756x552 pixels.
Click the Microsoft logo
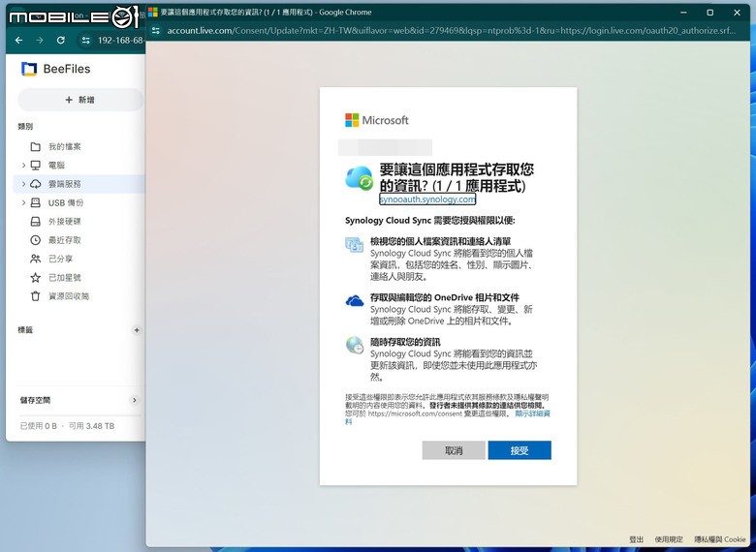pyautogui.click(x=377, y=120)
